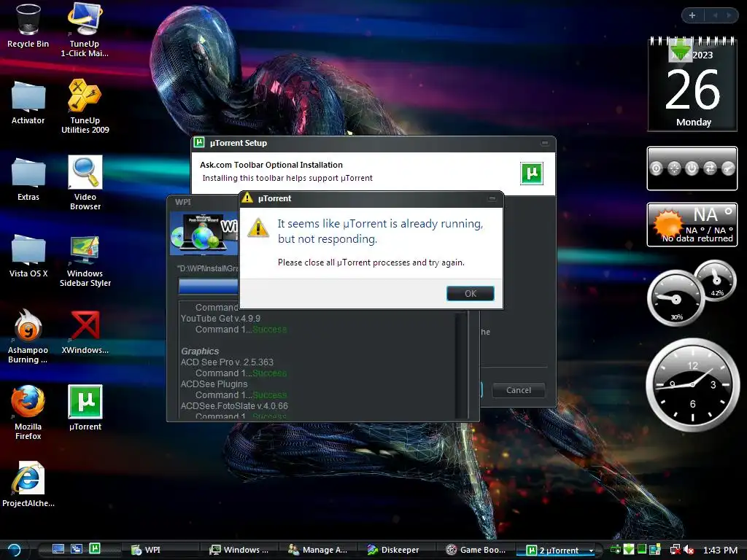The height and width of the screenshot is (560, 747).
Task: Click OK in the µTorrent warning dialog
Action: click(471, 293)
